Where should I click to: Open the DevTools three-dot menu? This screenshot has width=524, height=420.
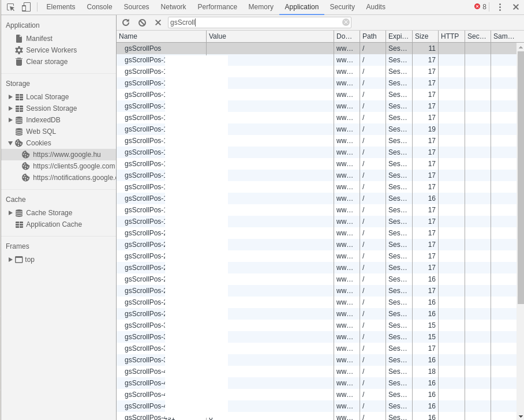pyautogui.click(x=500, y=7)
